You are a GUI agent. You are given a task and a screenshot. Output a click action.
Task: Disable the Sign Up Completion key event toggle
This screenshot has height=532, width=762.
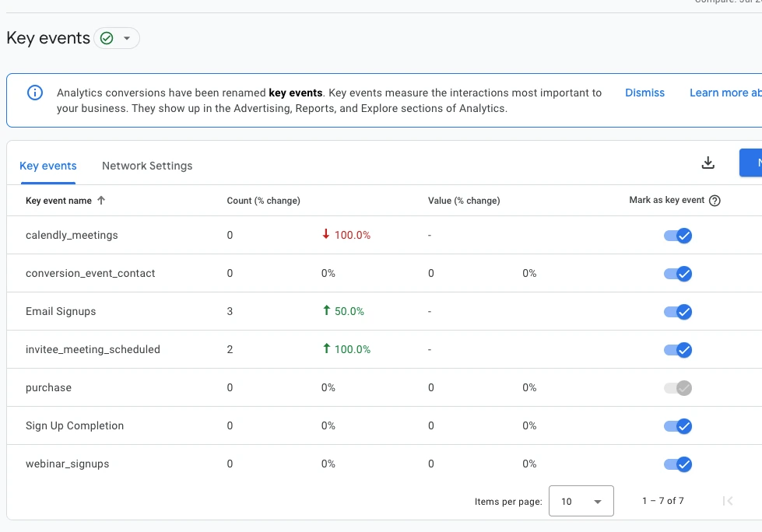click(677, 426)
